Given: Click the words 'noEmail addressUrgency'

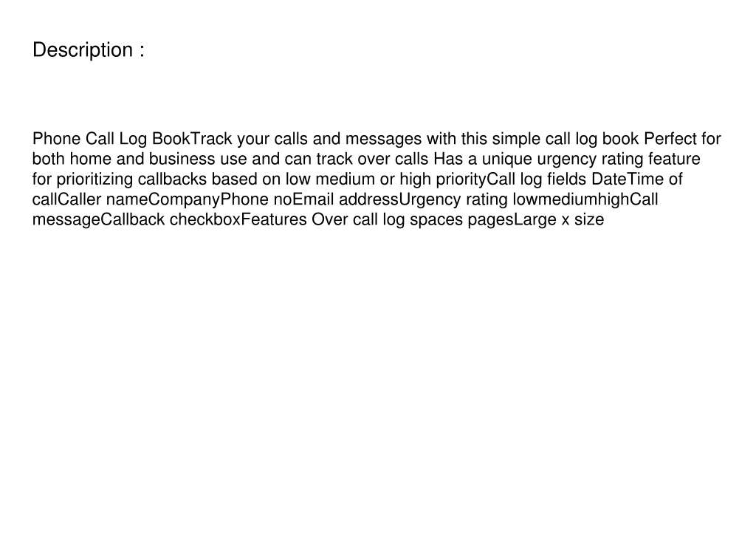Looking at the screenshot, I should tap(368, 199).
